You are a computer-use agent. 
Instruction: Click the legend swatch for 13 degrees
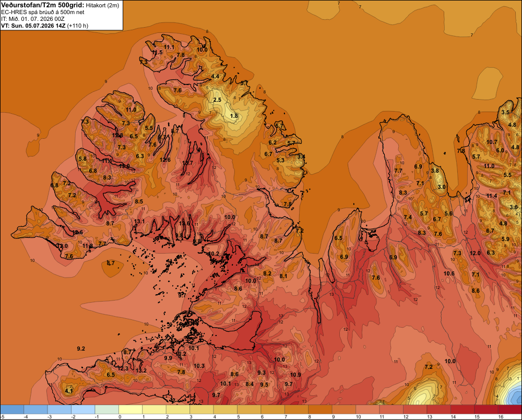click(439, 410)
